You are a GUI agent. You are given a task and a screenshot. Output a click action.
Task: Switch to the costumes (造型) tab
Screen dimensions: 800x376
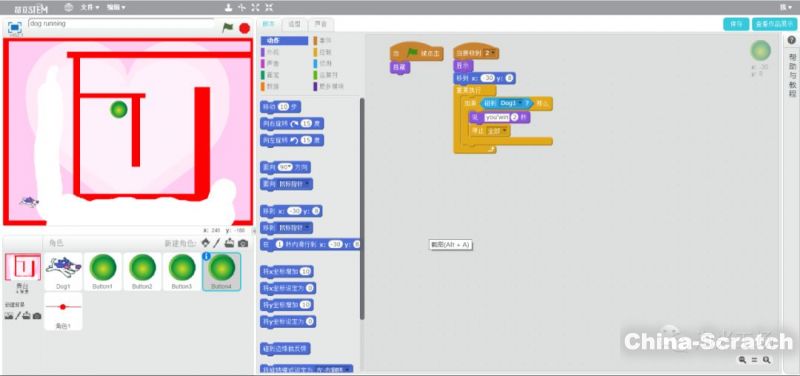[294, 24]
